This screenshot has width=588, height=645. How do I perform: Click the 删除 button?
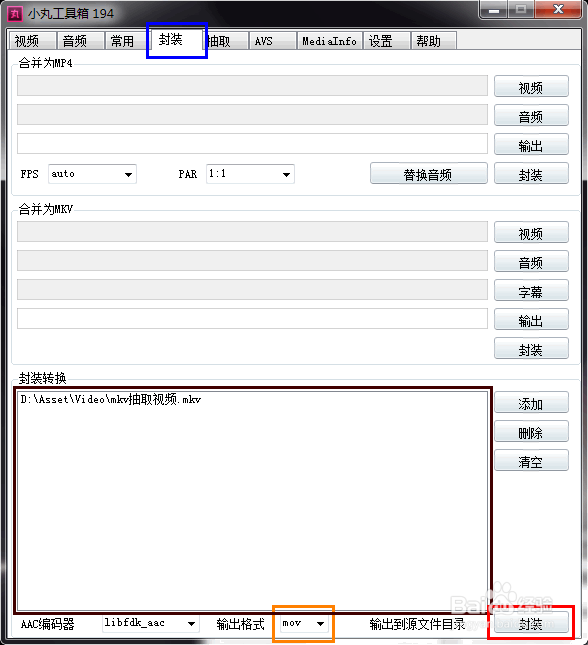click(x=531, y=432)
